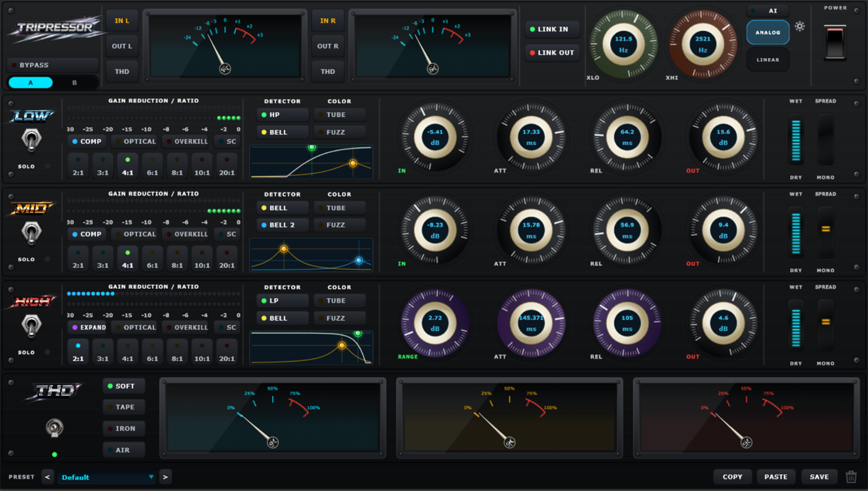Screen dimensions: 868x491
Task: Toggle LINK IN
Action: [x=552, y=30]
